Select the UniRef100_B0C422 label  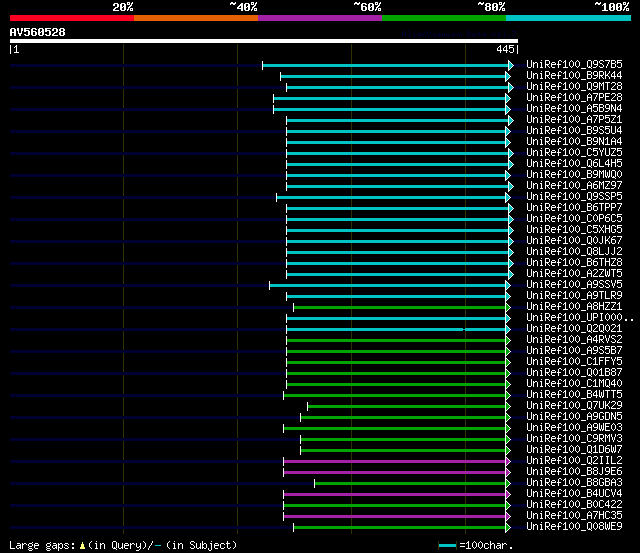point(574,505)
